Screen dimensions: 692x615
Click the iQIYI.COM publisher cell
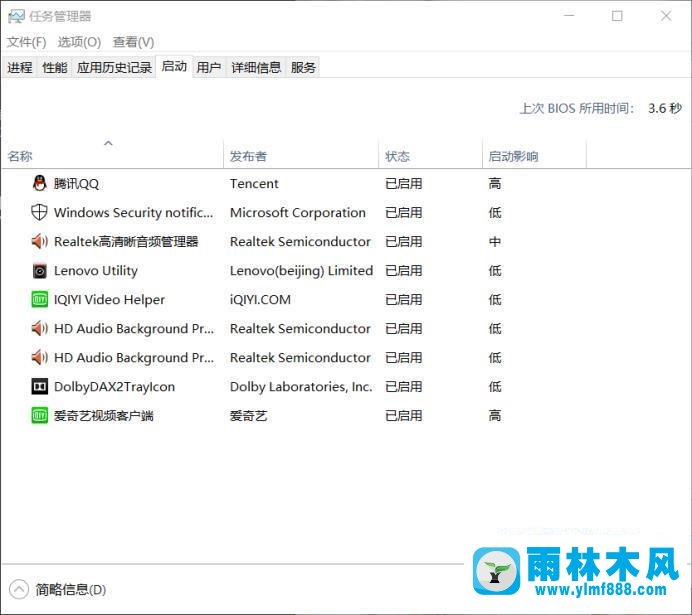(x=260, y=300)
